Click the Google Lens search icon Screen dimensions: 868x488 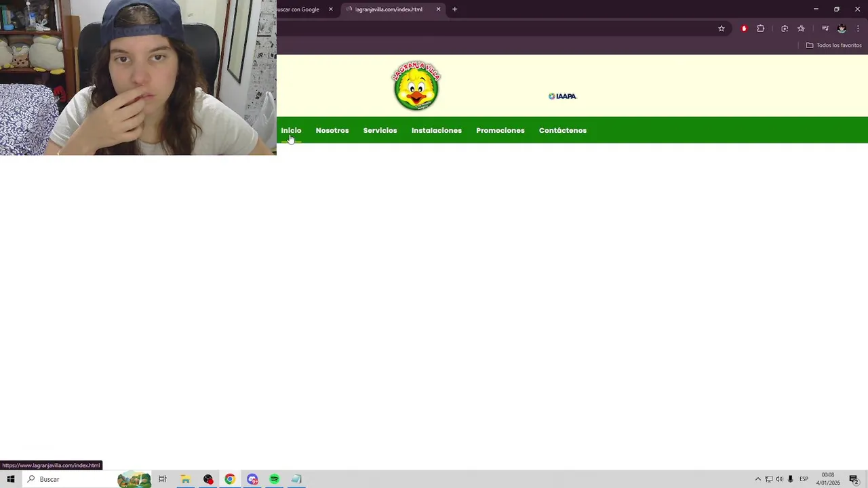tap(785, 28)
